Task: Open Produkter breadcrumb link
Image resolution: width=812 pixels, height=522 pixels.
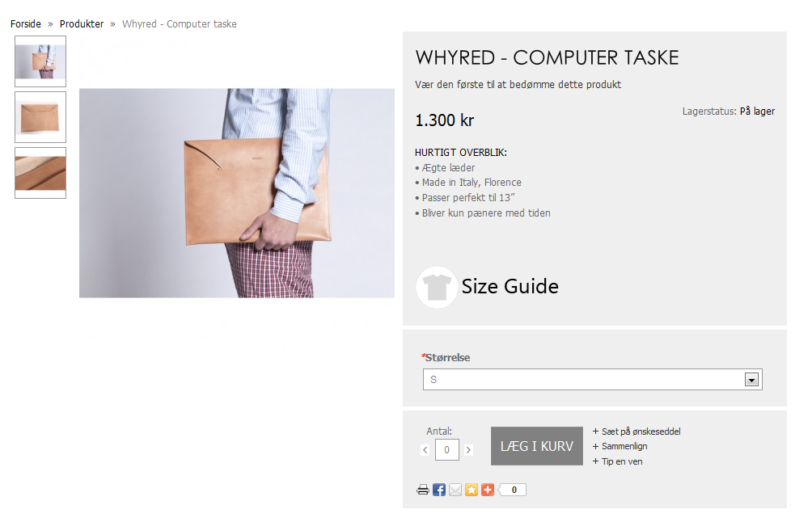Action: [82, 23]
